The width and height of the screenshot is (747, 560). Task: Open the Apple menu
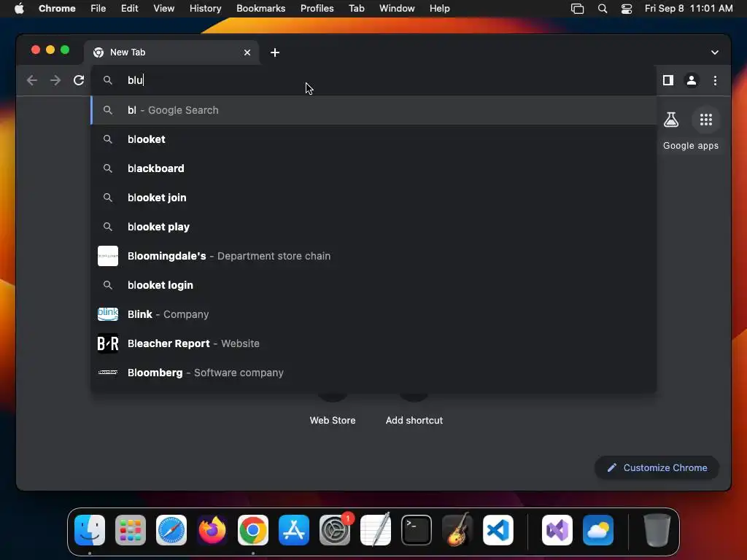(19, 9)
